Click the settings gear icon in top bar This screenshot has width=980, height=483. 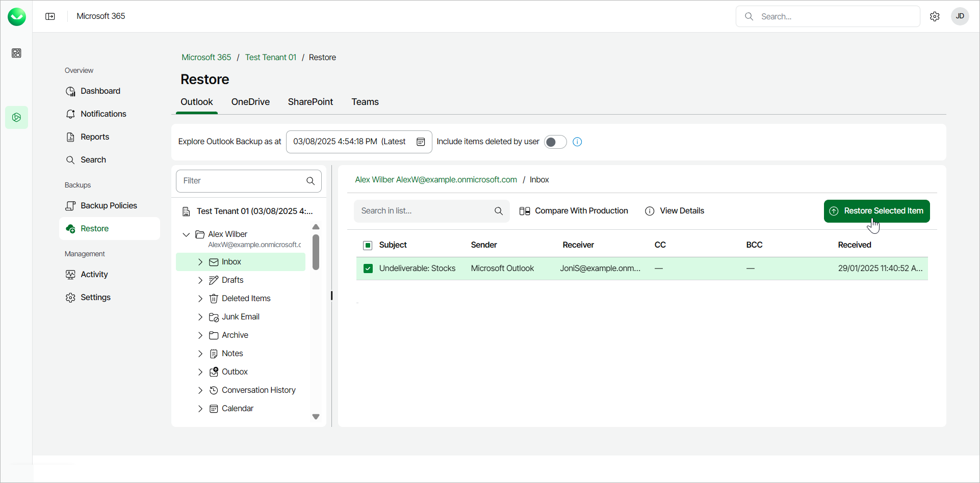tap(934, 16)
